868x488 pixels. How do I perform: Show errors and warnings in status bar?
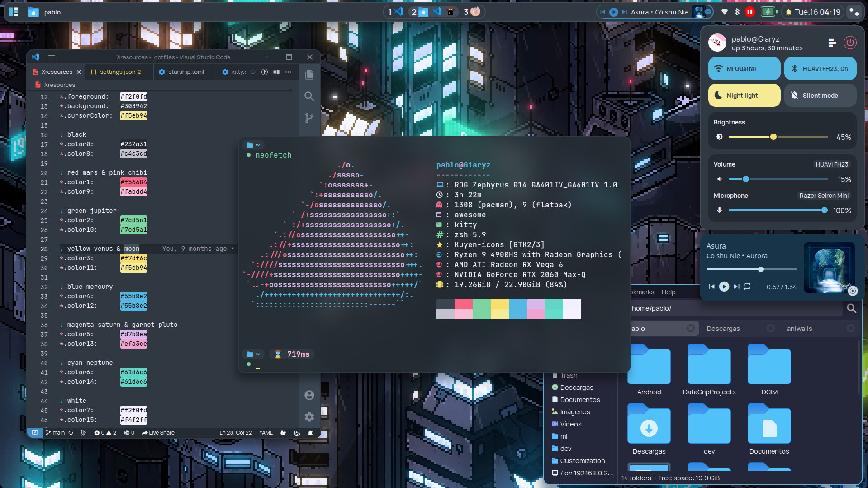click(x=105, y=433)
